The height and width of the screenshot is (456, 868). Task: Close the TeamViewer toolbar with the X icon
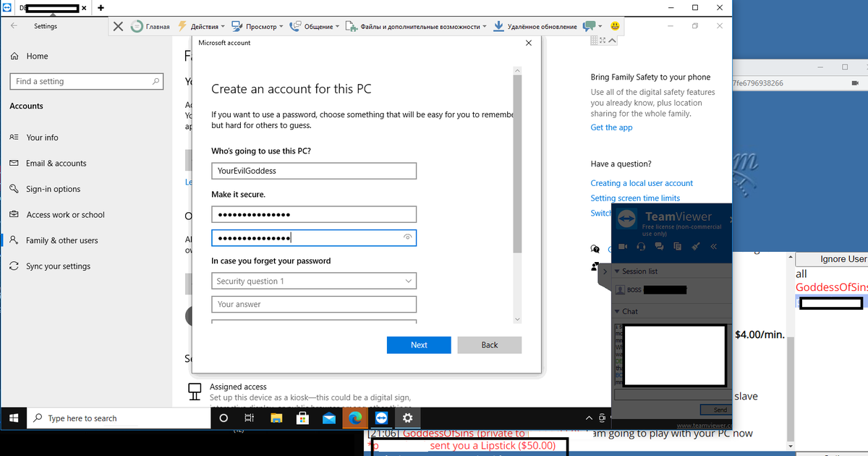click(119, 26)
